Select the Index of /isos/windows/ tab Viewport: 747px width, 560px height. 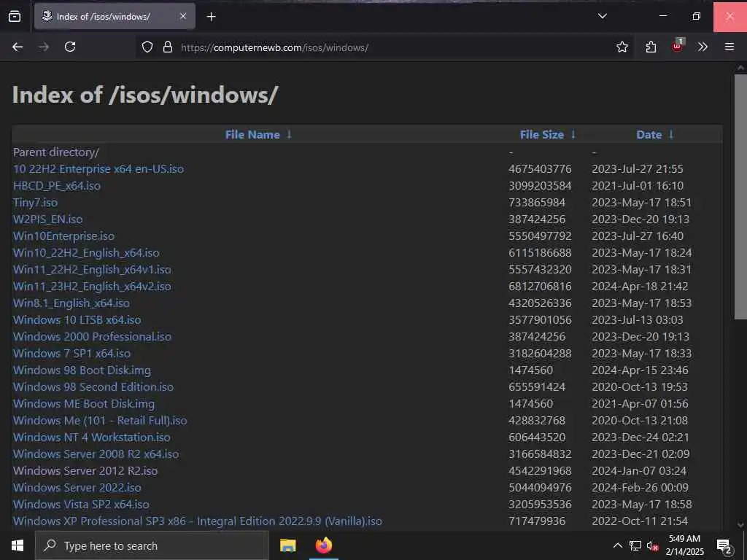pyautogui.click(x=115, y=16)
